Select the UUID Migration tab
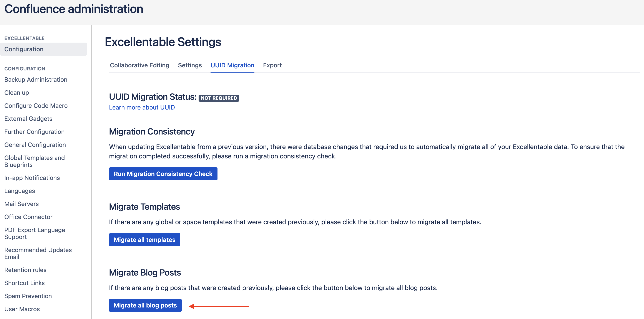This screenshot has height=319, width=644. click(232, 65)
